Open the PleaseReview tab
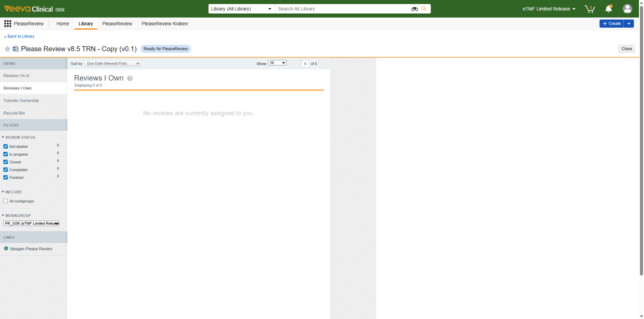 click(x=117, y=23)
